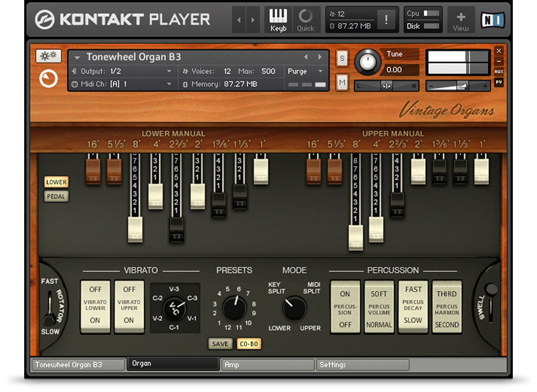Toggle Percus Decay fast/slow switch

[413, 306]
